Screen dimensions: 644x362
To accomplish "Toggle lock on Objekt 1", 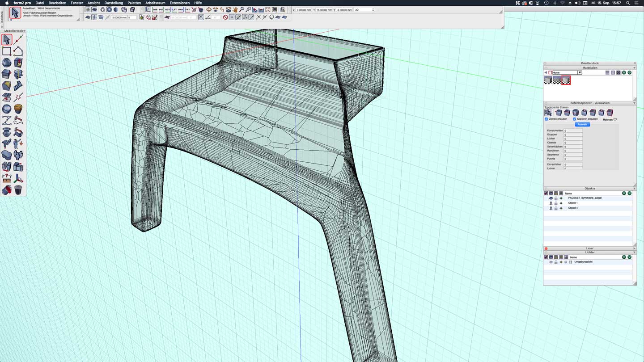I will tap(556, 203).
